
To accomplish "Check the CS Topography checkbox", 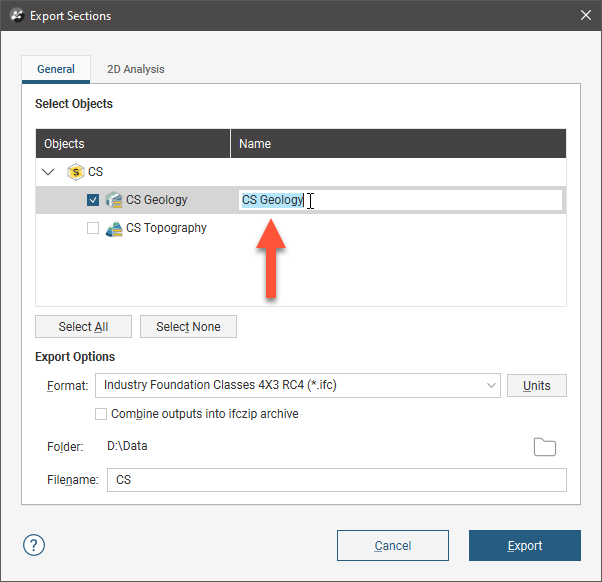I will click(93, 228).
